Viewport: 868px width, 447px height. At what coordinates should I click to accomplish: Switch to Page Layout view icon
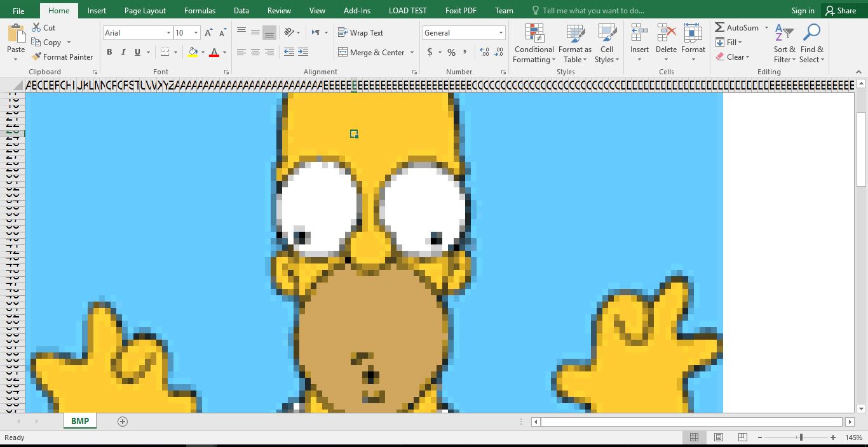[719, 437]
